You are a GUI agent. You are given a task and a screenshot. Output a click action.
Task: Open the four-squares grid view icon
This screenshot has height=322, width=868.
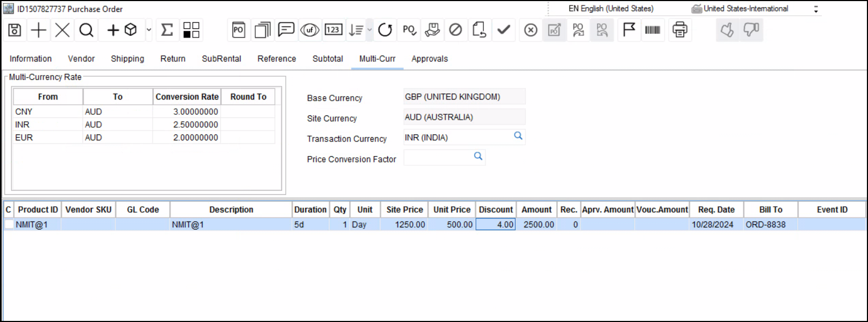click(x=191, y=30)
